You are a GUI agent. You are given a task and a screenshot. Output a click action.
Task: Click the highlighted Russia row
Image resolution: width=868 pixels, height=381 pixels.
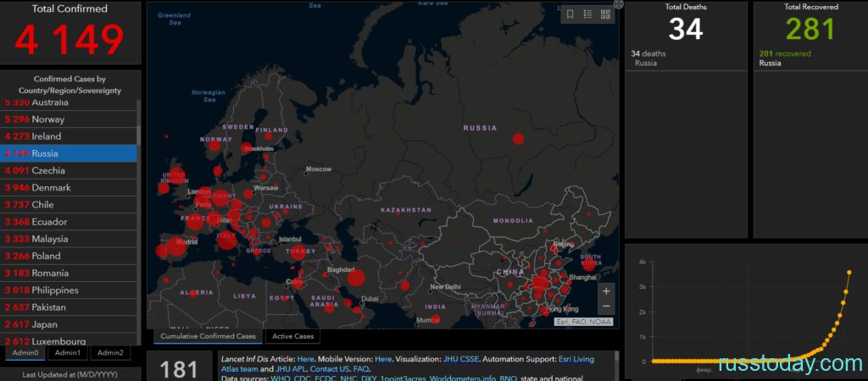tap(69, 154)
